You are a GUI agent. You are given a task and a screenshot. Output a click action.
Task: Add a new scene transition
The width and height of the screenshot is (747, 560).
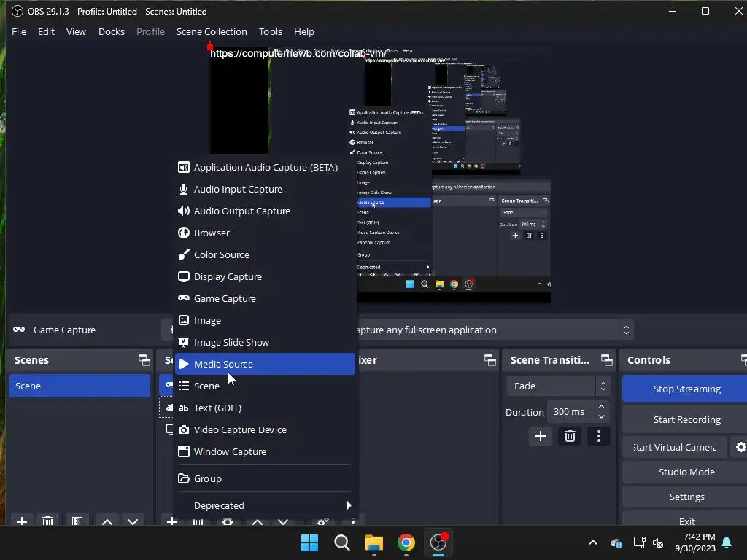[541, 436]
